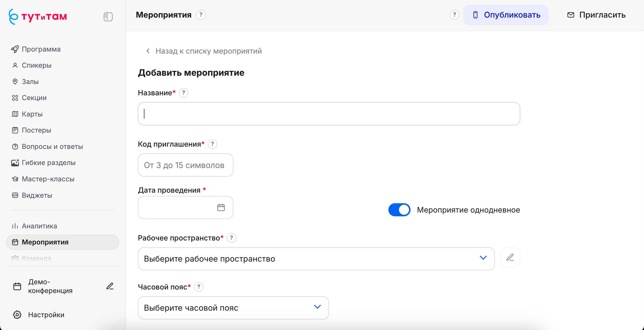Edit Демо-конференция with pencil icon

click(110, 286)
